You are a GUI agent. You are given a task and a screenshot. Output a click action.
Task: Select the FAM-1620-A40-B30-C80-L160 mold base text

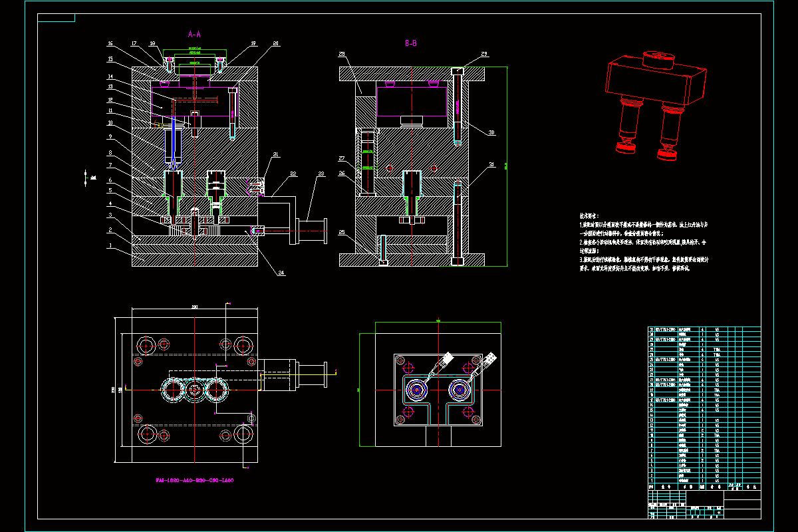194,479
